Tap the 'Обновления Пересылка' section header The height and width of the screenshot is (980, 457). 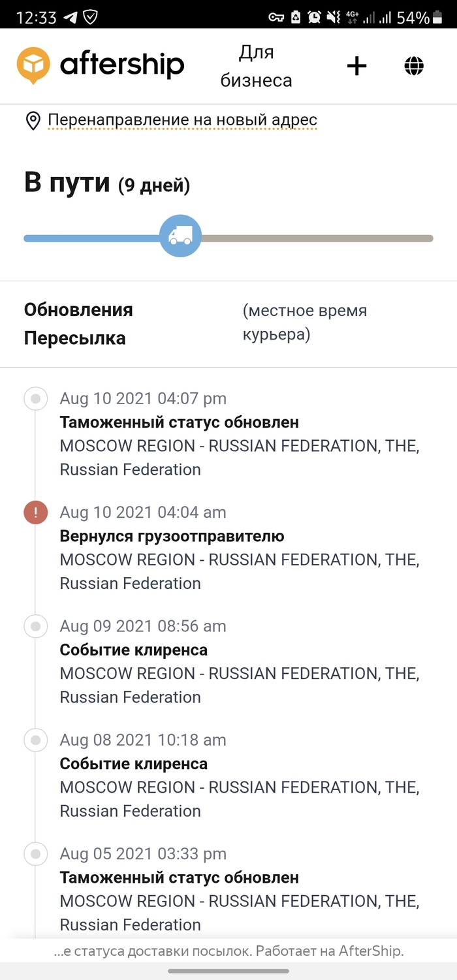78,324
